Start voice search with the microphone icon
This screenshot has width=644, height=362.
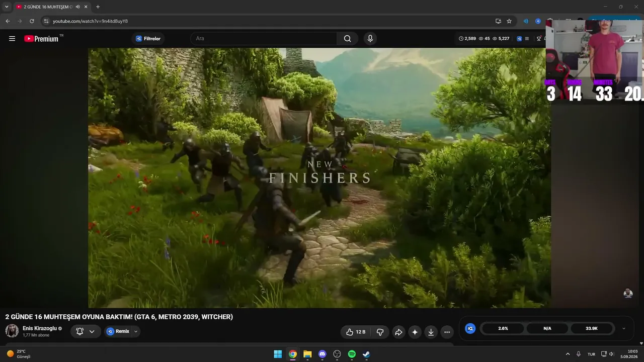(370, 39)
